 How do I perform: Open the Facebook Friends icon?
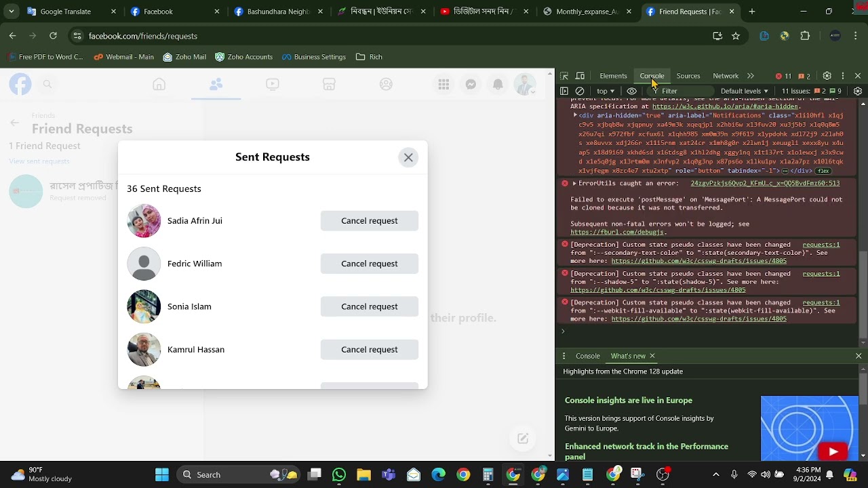coord(216,84)
